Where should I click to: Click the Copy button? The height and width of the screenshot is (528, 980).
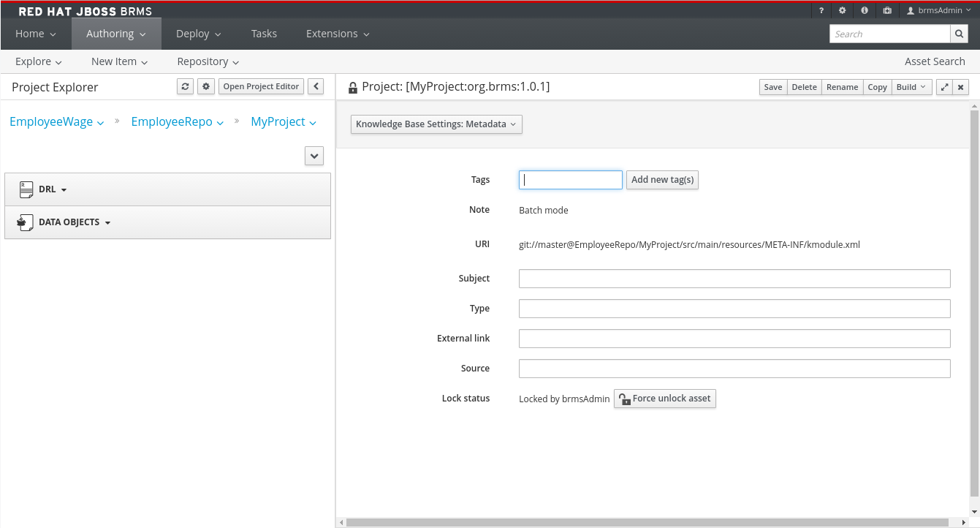click(x=878, y=87)
